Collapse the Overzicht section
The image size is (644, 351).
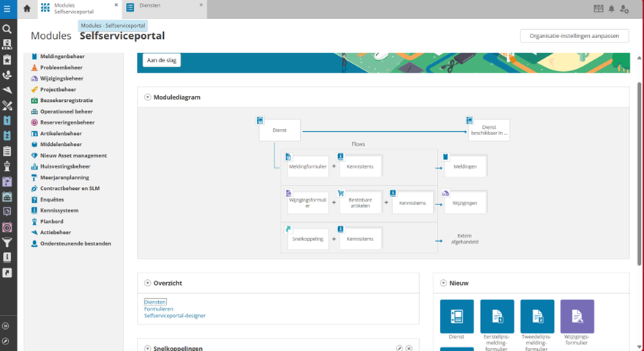click(148, 283)
